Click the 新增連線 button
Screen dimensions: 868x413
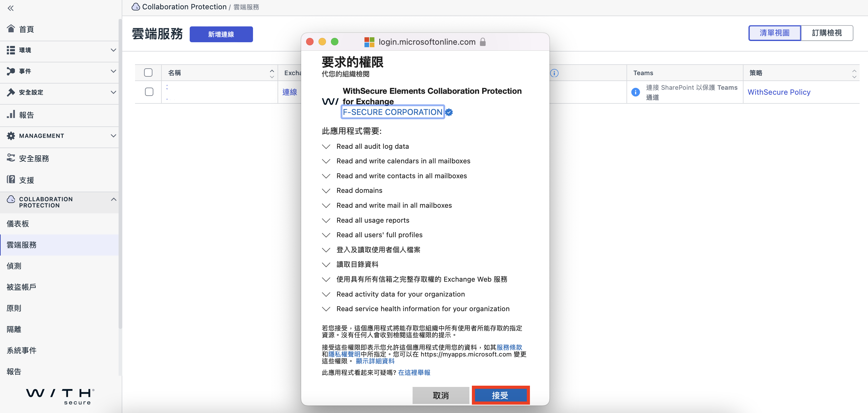tap(221, 34)
